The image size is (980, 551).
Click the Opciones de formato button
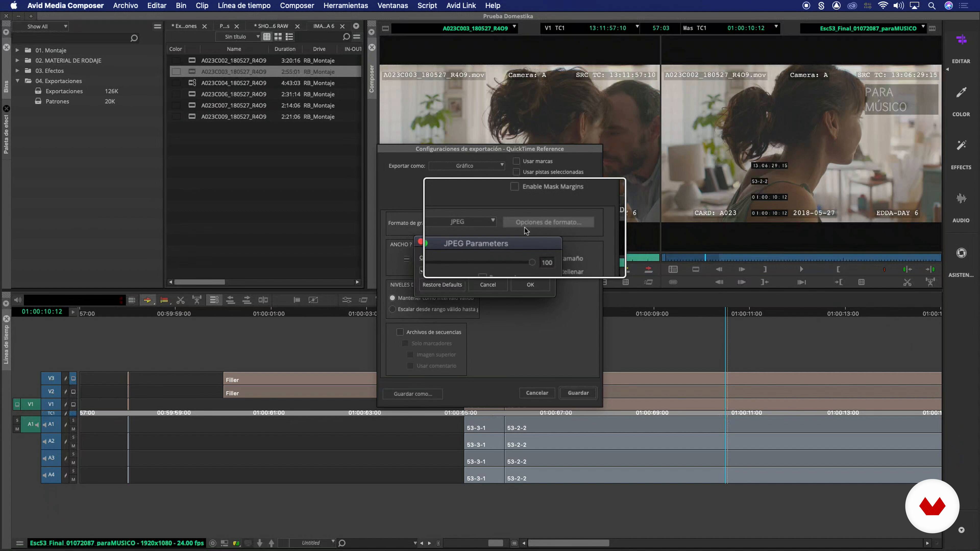coord(548,222)
